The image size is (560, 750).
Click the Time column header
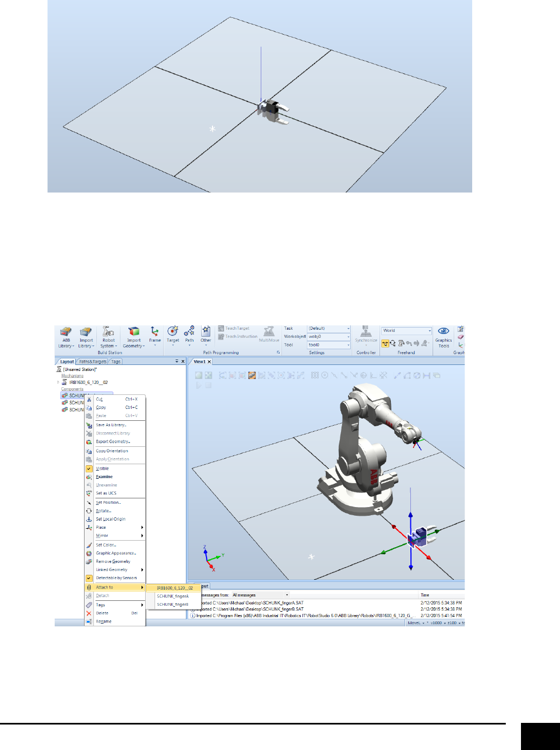click(425, 595)
